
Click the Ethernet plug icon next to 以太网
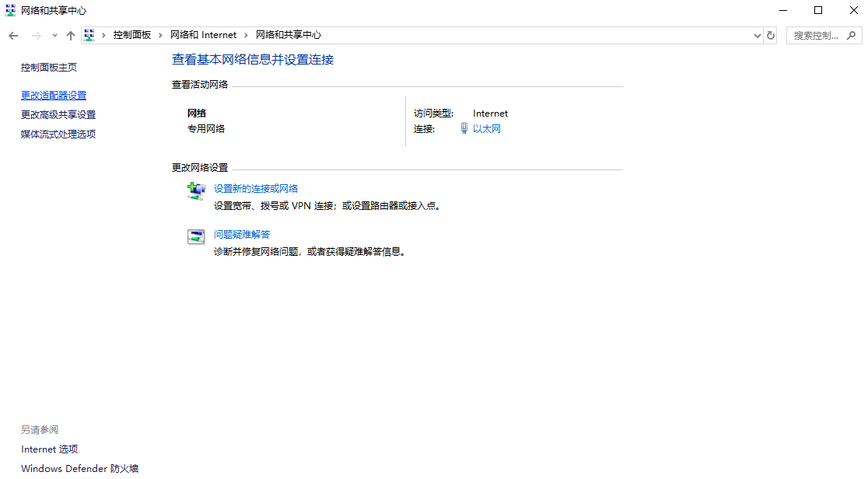[x=464, y=129]
